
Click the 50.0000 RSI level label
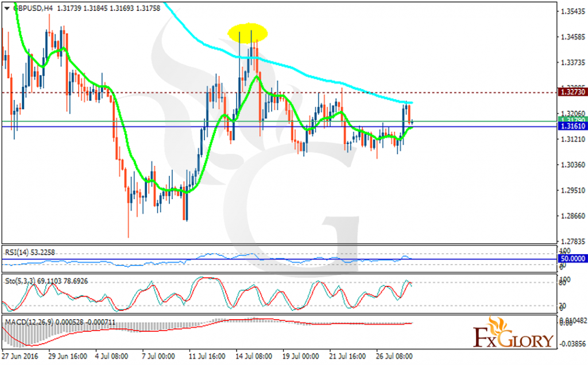coord(572,259)
